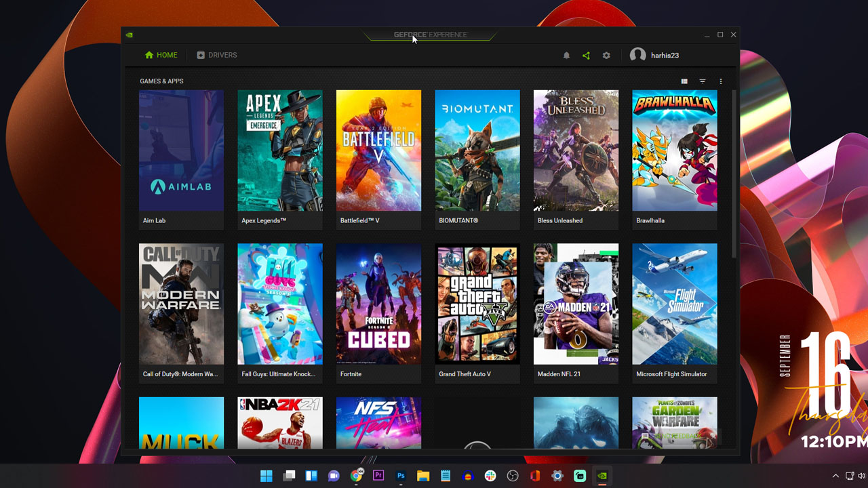
Task: Click the "BIOMUTANT®" title label
Action: 458,221
